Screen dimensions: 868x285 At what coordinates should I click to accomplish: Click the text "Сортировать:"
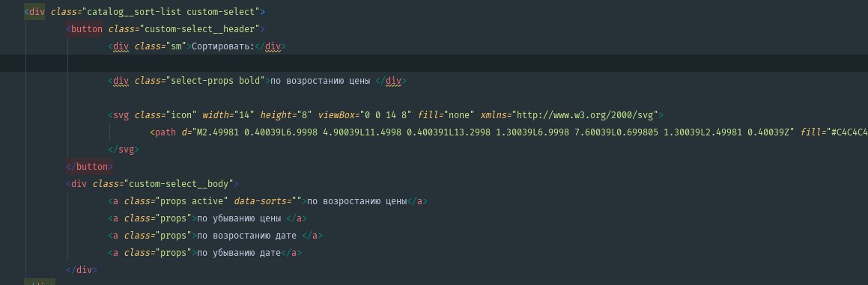pyautogui.click(x=222, y=46)
